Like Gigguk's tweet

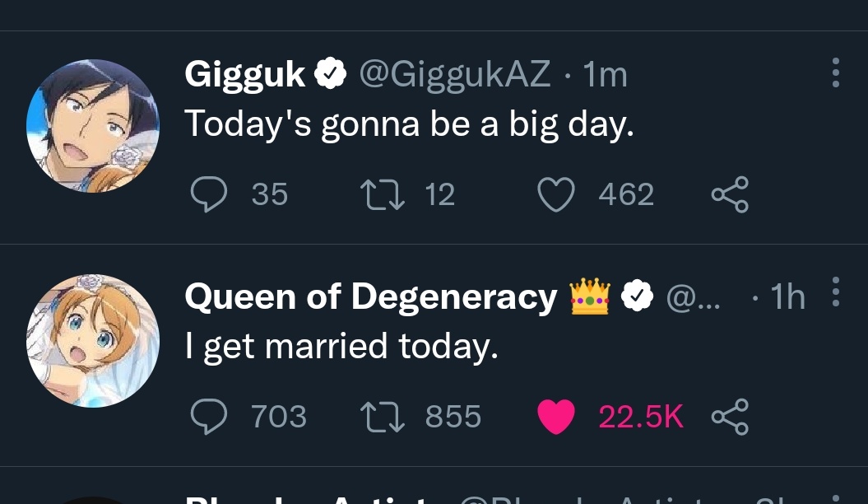point(555,194)
